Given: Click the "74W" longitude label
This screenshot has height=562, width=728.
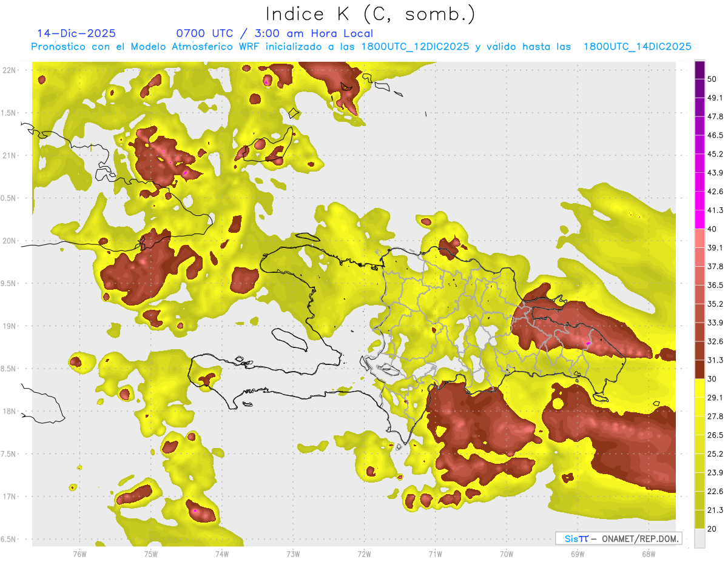Looking at the screenshot, I should point(222,554).
